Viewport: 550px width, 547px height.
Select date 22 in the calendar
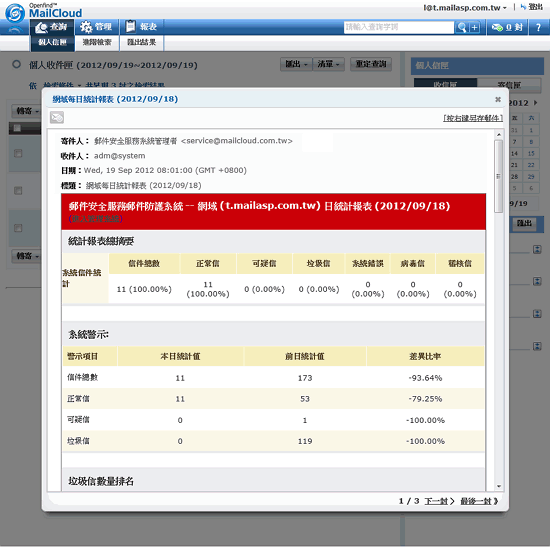[531, 165]
